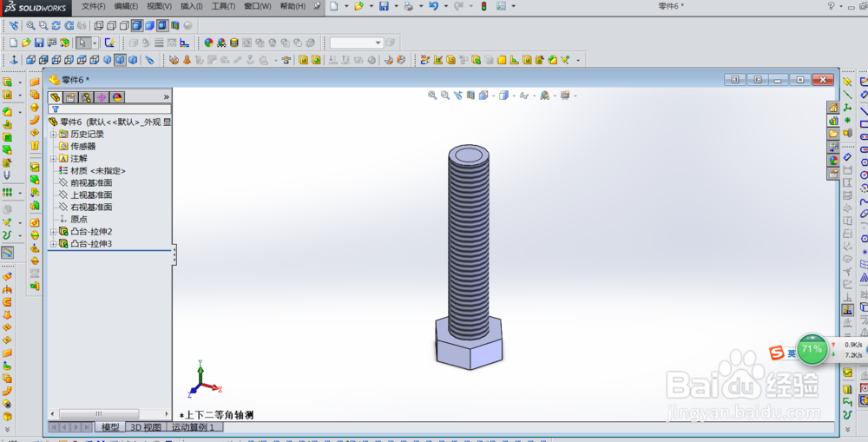Screen dimensions: 868x442
Task: Click the horizontal scrollbar in feature tree panel
Action: [x=99, y=413]
